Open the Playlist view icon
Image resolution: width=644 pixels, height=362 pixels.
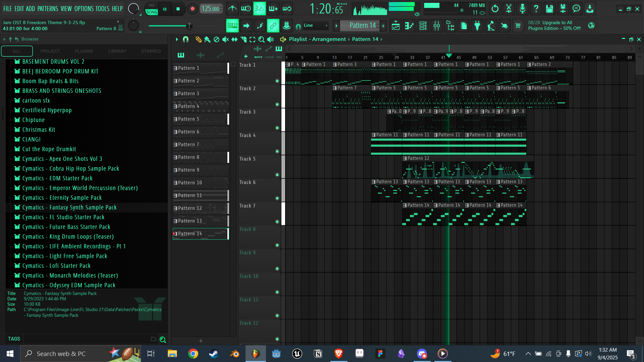396,26
